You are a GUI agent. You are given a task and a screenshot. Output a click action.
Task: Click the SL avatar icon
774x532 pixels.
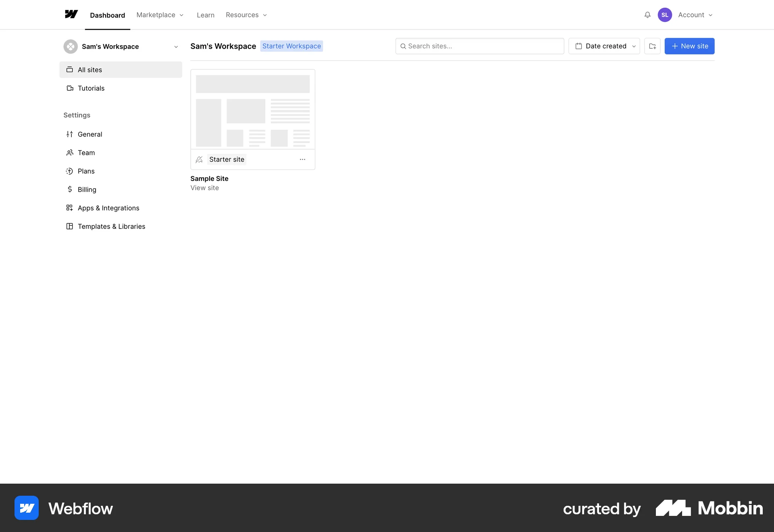click(665, 15)
